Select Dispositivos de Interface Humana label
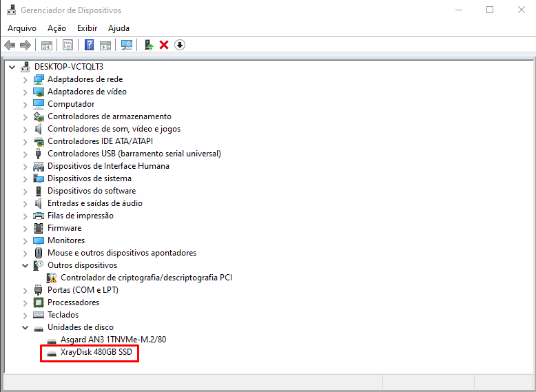536x392 pixels. tap(108, 166)
